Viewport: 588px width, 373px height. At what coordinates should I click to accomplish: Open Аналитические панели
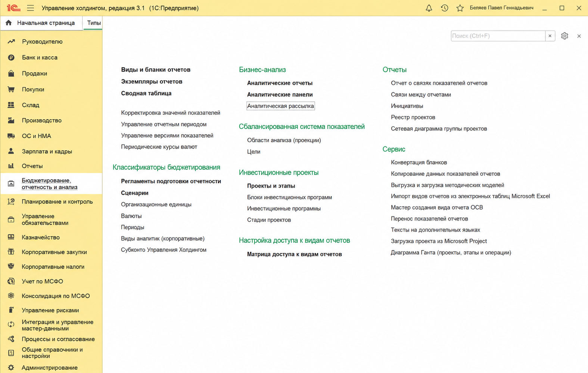click(x=280, y=95)
